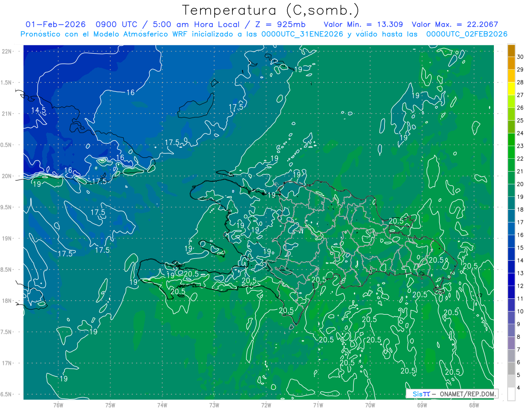Viewport: 532px width, 411px height.
Task: Select valid-until time '0000UTC_02FEB2026'
Action: [467, 34]
